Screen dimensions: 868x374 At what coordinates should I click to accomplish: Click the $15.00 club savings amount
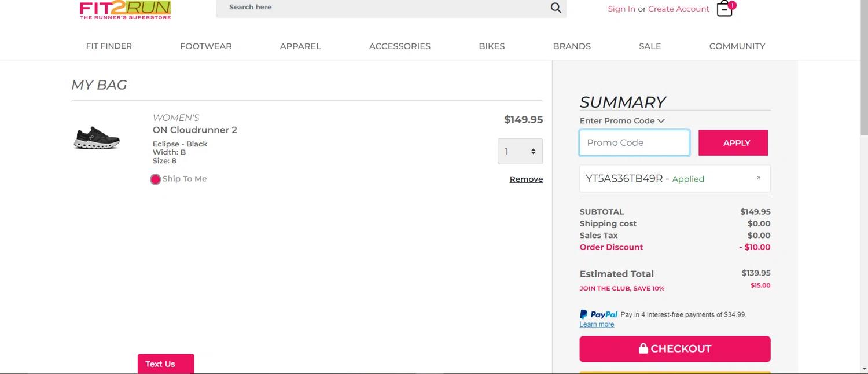(760, 285)
